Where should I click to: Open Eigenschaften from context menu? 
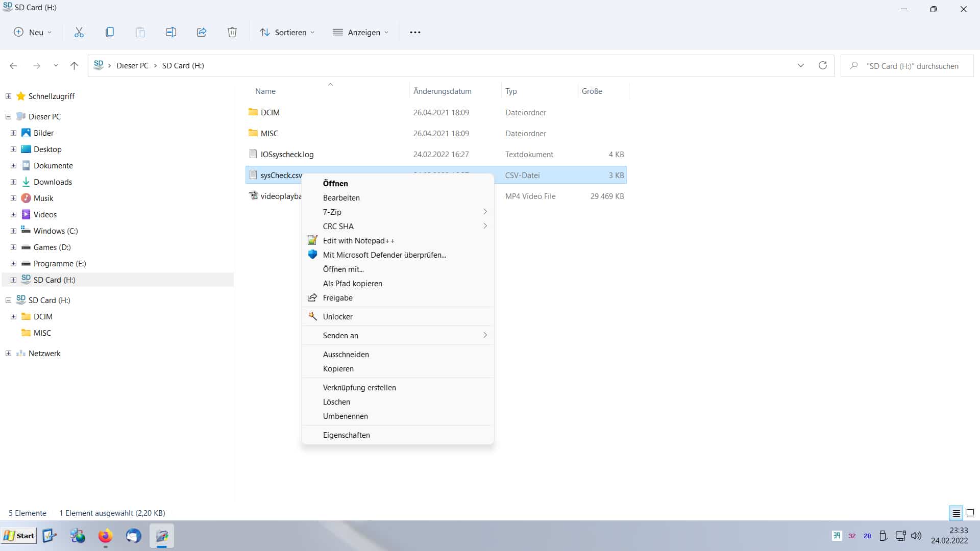(398, 435)
